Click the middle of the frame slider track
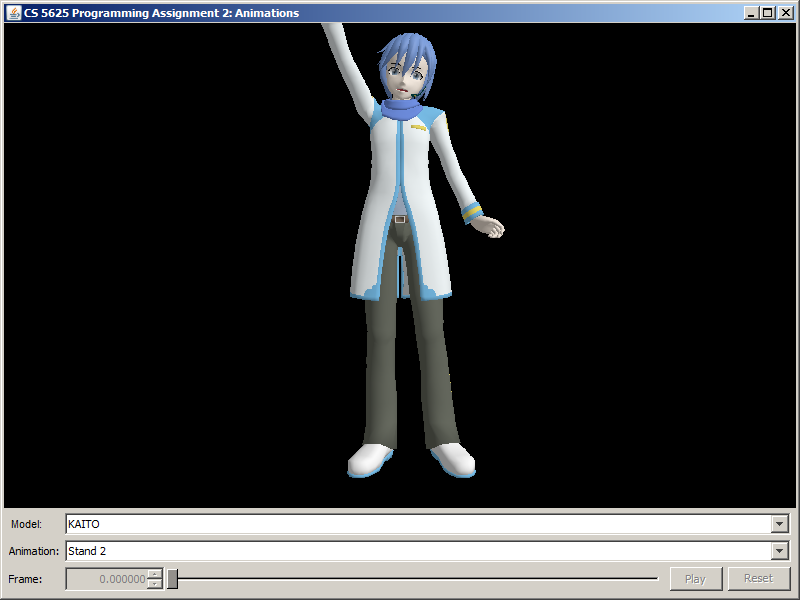The image size is (800, 600). [x=415, y=578]
